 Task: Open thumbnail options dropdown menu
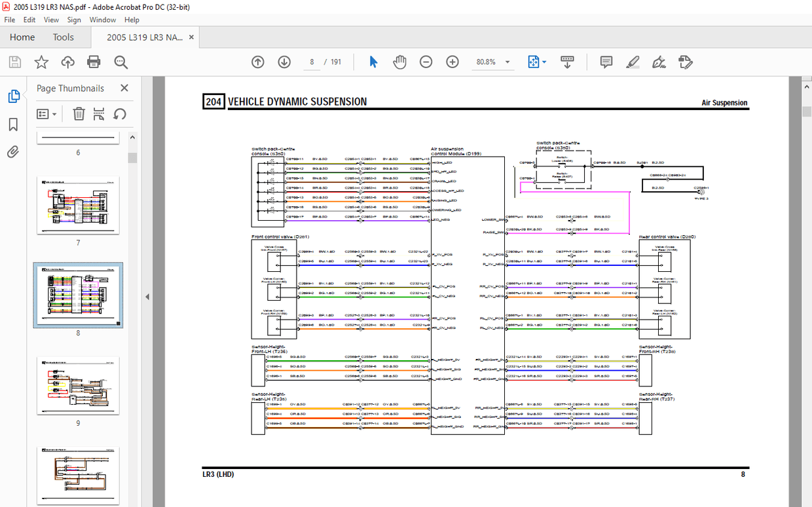46,114
